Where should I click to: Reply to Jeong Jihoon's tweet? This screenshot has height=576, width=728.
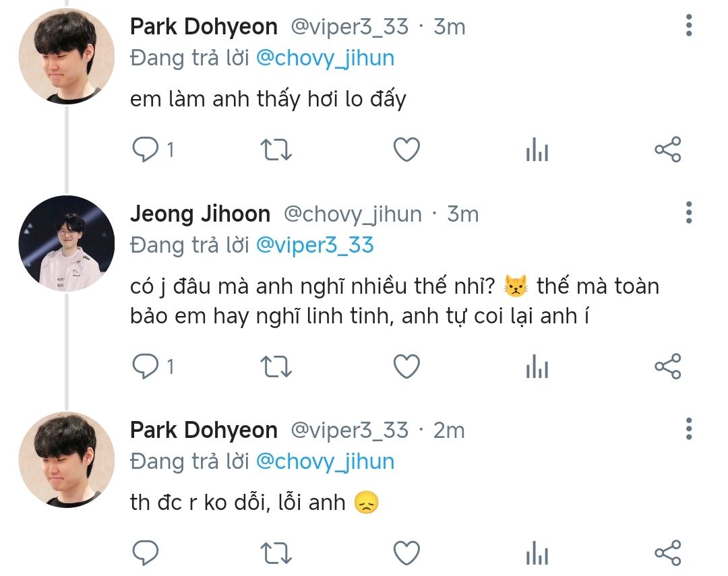click(144, 366)
